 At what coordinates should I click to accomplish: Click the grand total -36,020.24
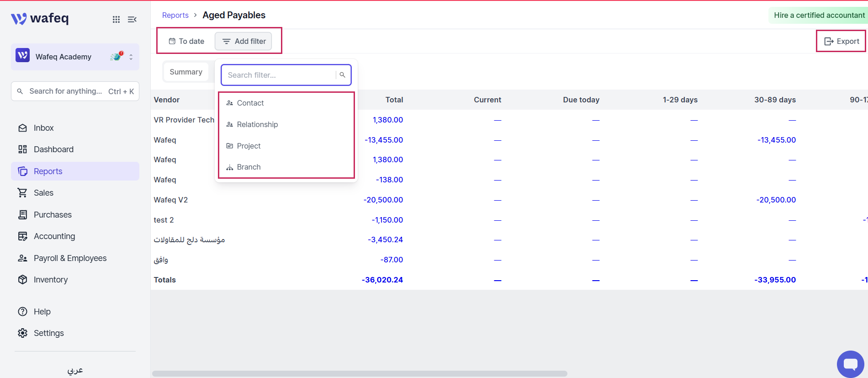click(382, 280)
